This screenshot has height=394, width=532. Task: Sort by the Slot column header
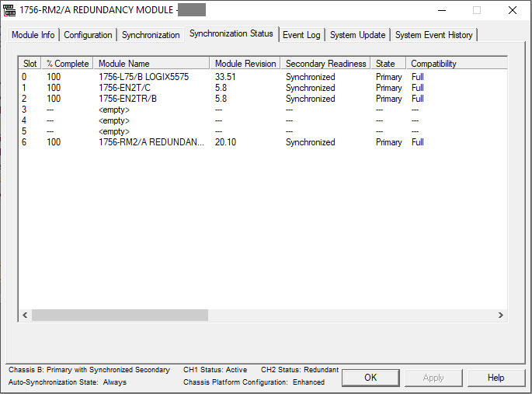click(30, 64)
